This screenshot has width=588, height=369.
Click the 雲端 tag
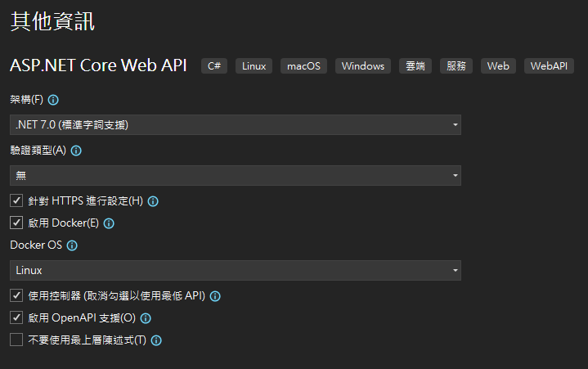(x=415, y=66)
